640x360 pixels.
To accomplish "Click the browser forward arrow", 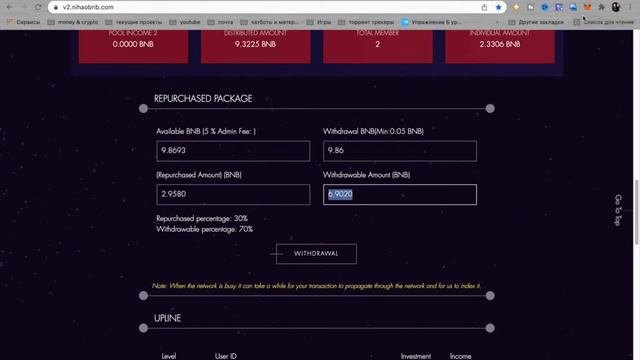I will pos(24,7).
